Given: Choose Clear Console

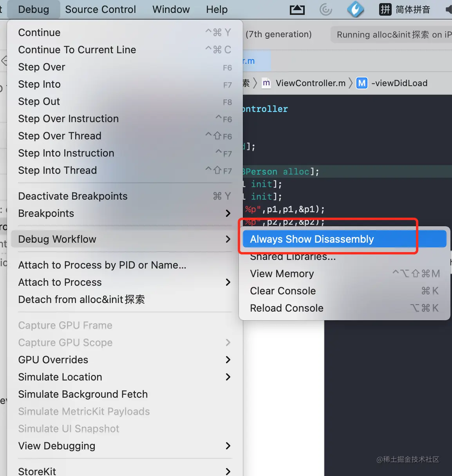Looking at the screenshot, I should pos(345,291).
